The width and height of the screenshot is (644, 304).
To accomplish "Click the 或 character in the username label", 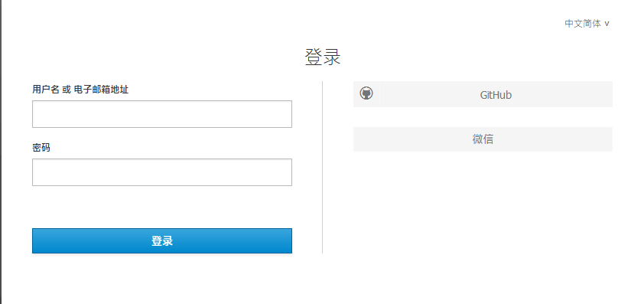I will [x=67, y=90].
